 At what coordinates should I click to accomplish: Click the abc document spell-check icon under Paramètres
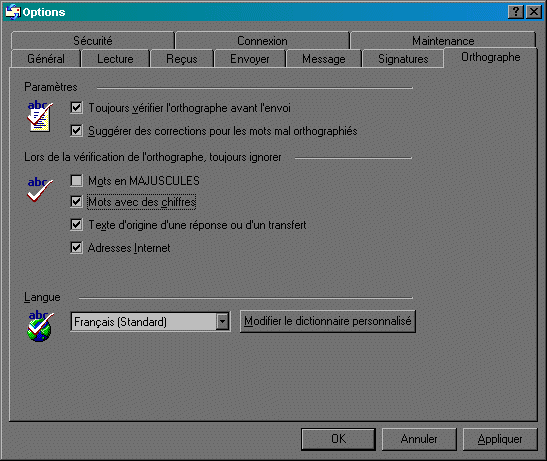click(40, 116)
